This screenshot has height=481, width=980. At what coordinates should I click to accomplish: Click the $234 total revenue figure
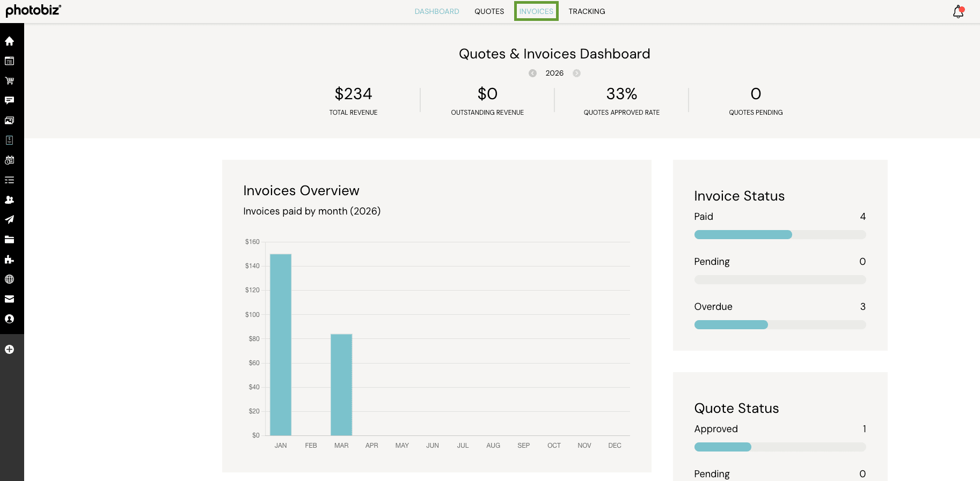353,94
